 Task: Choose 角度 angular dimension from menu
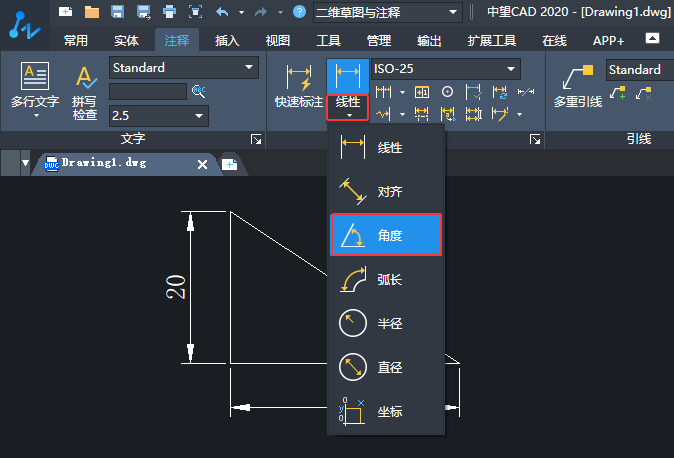(x=386, y=235)
